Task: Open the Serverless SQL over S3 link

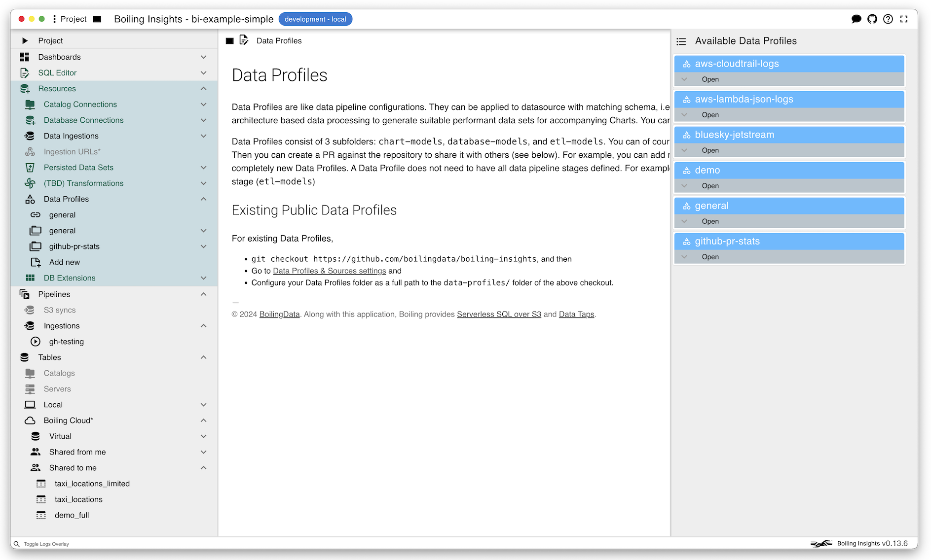Action: point(499,314)
